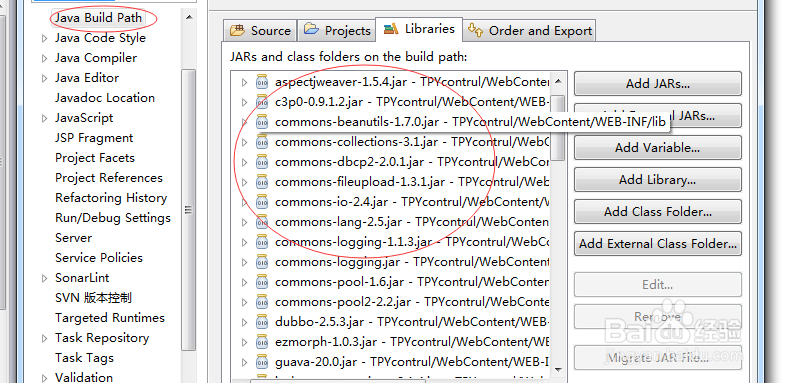Viewport: 788px width, 383px height.
Task: Expand the Java Editor preferences node
Action: 44,78
